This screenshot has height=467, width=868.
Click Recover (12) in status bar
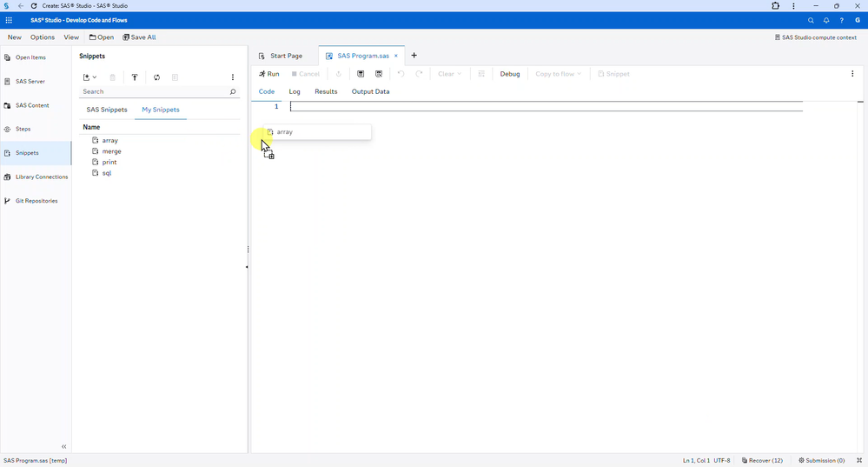[762, 460]
